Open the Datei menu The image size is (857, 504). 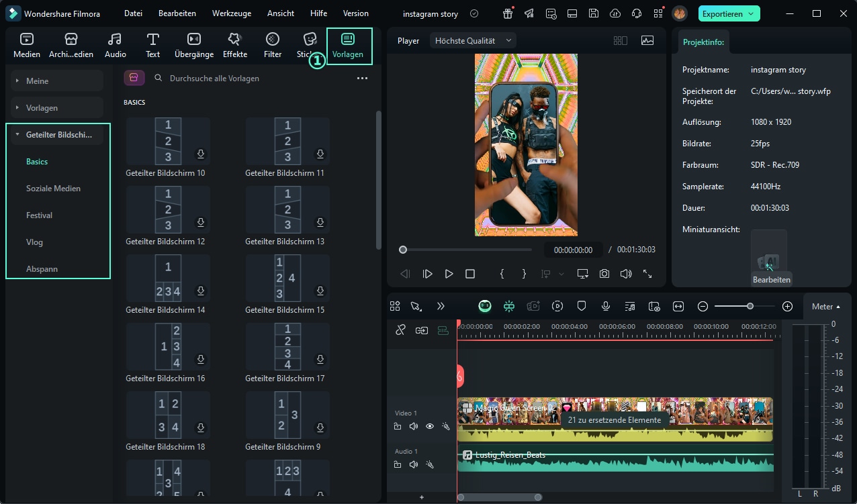134,13
